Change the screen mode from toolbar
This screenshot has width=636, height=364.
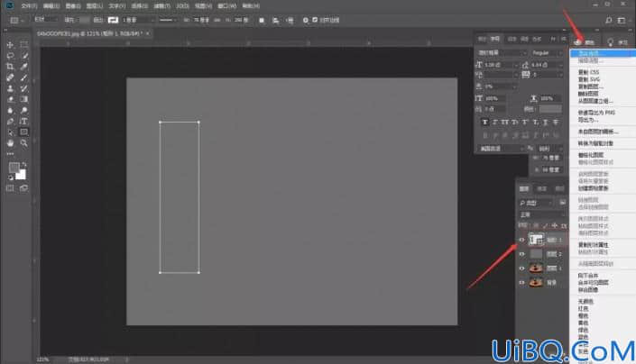coord(24,188)
